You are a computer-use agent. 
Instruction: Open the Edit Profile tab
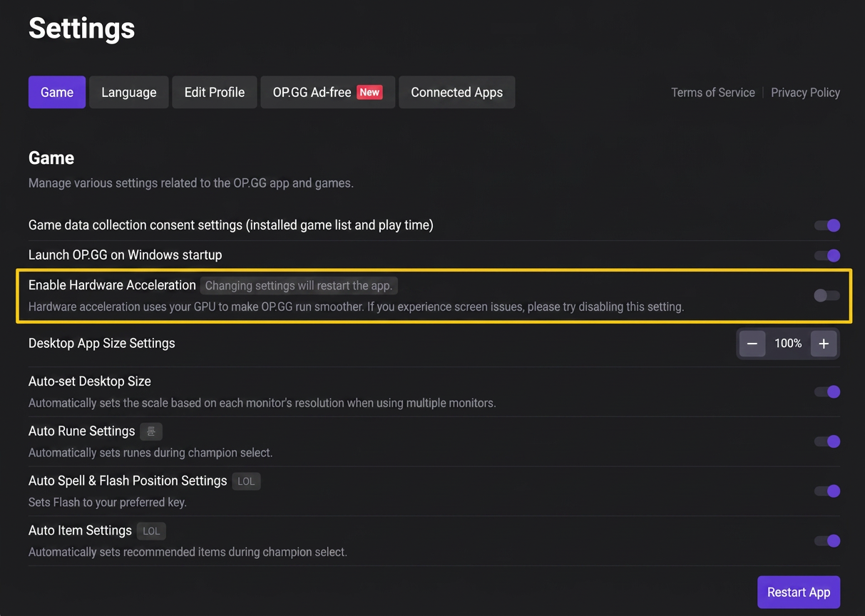pyautogui.click(x=215, y=92)
